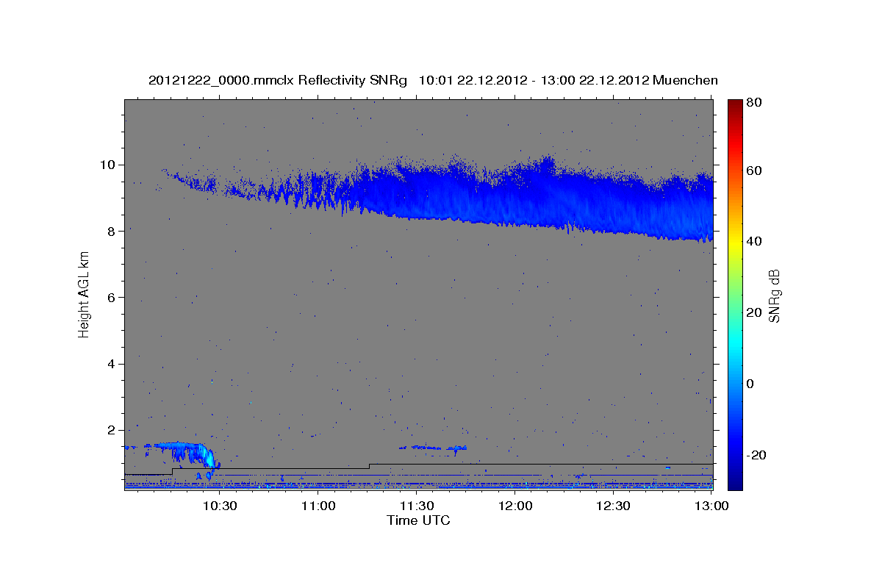The image size is (882, 588).
Task: Click the height tick label '2'
Action: [x=112, y=431]
